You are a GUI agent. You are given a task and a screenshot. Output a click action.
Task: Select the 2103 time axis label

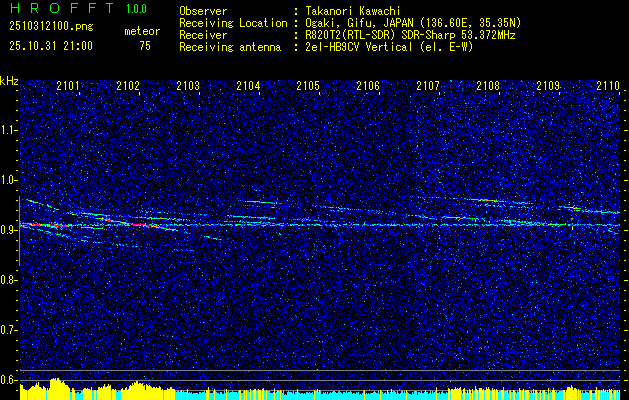(x=188, y=85)
